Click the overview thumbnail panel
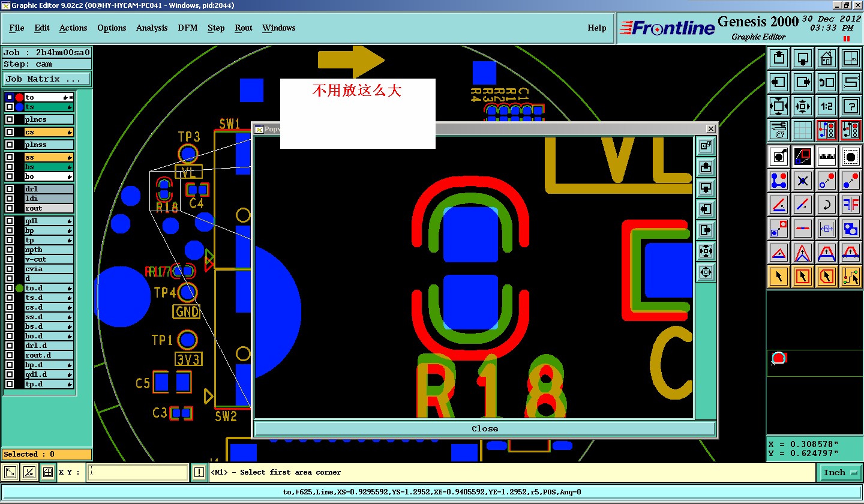This screenshot has height=504, width=864. coord(815,362)
